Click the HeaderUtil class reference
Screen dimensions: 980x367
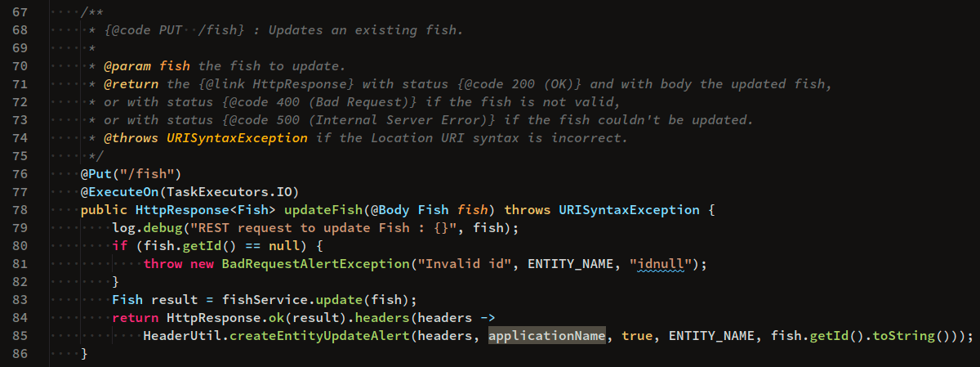pyautogui.click(x=179, y=336)
